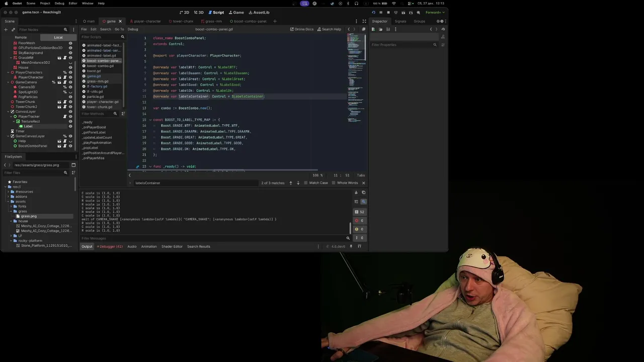Close the find bar
The width and height of the screenshot is (644, 362).
point(363,183)
